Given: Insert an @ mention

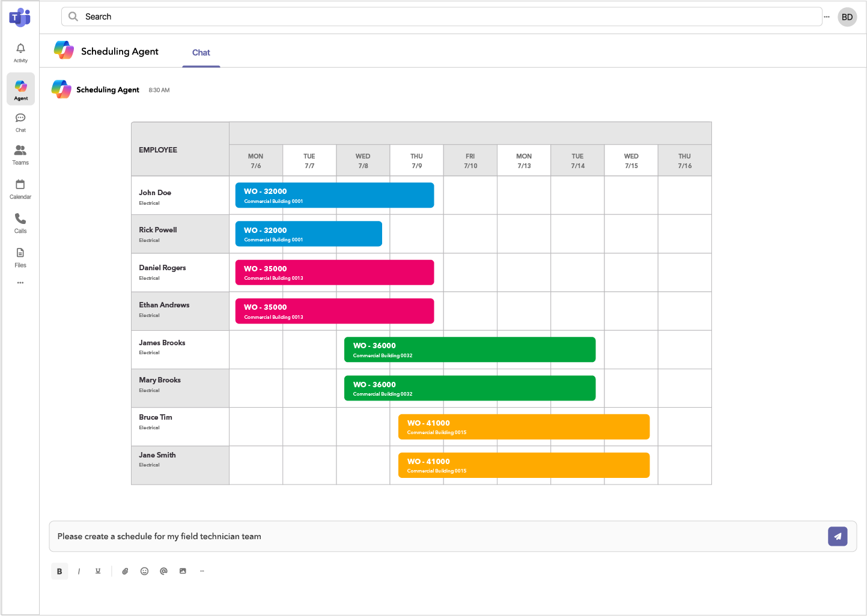Looking at the screenshot, I should [163, 571].
